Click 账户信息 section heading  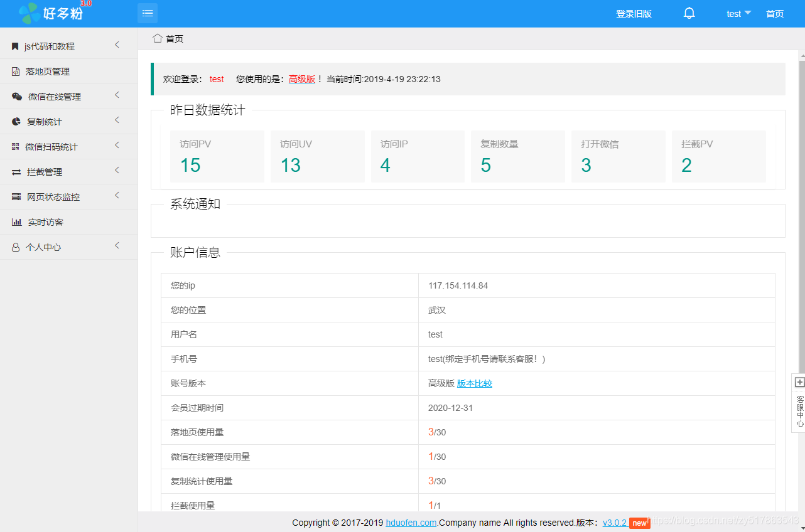tap(195, 253)
